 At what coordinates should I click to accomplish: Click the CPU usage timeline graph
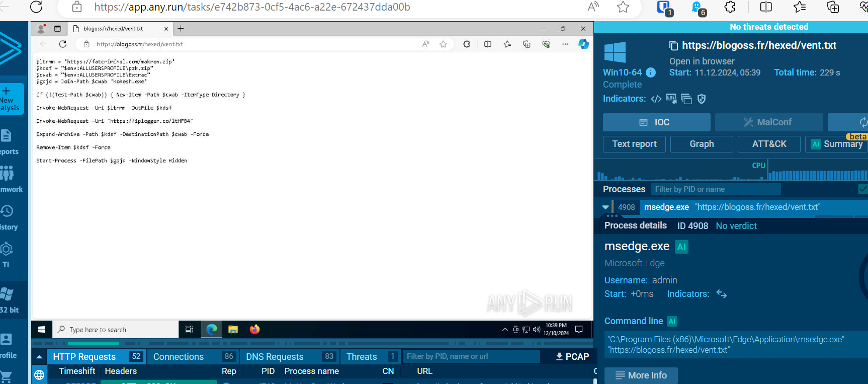coord(732,171)
